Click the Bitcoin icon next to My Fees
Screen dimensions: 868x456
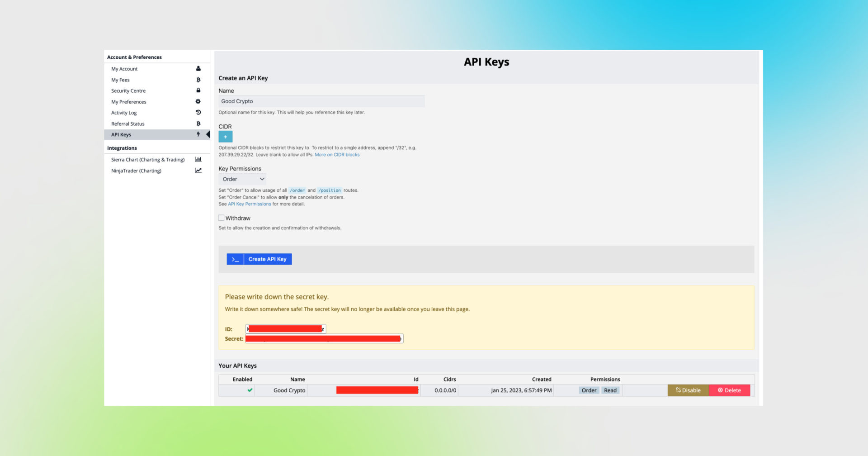point(198,80)
